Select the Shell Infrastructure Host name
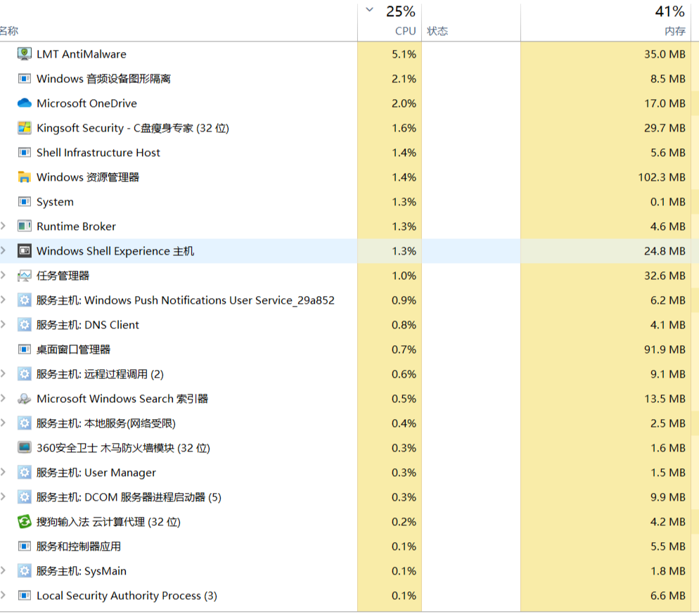 98,153
